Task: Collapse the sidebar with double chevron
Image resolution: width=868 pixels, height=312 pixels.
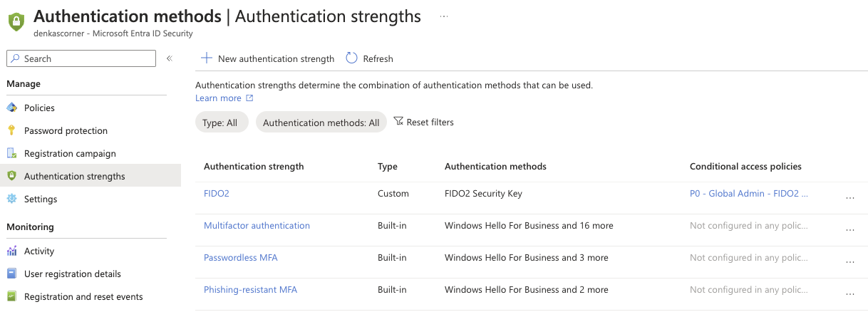Action: tap(170, 58)
